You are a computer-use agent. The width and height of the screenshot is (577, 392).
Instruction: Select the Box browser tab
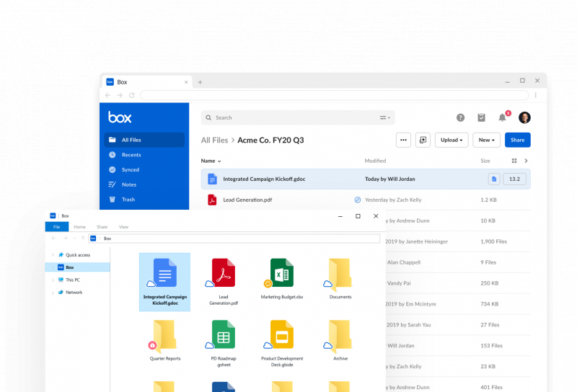148,82
